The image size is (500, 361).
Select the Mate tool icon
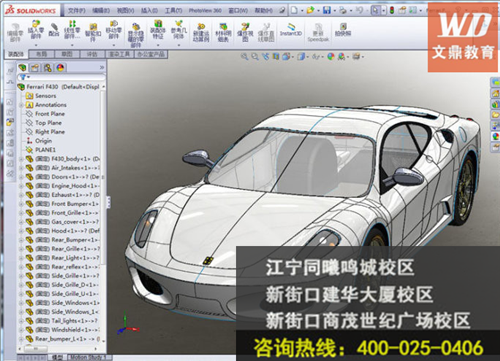pos(54,30)
